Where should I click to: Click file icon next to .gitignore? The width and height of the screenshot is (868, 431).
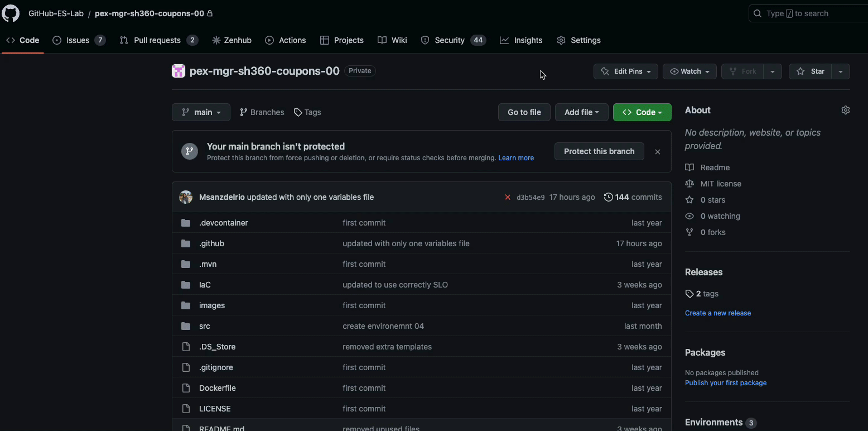coord(186,367)
